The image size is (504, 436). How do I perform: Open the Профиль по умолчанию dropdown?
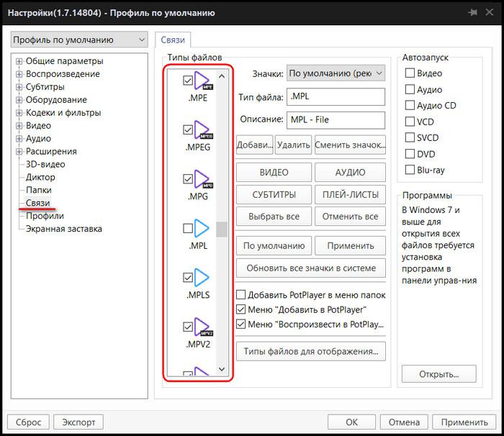79,40
